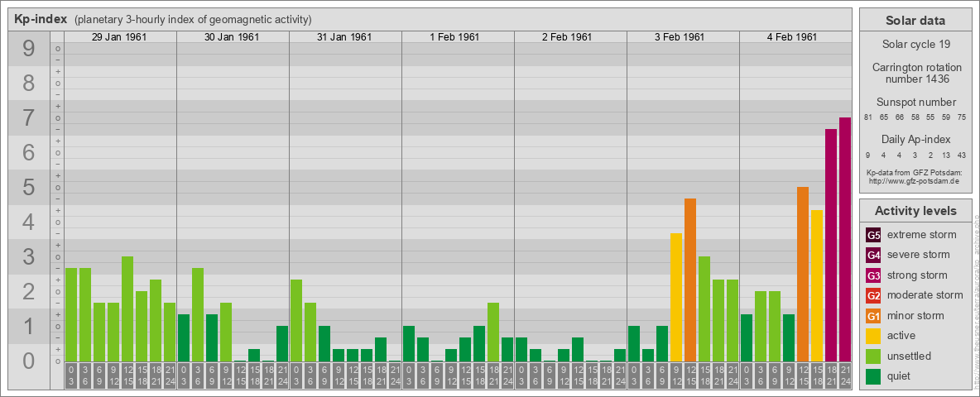Click the 'Solar data' panel heading
This screenshot has height=397, width=980.
coord(915,21)
